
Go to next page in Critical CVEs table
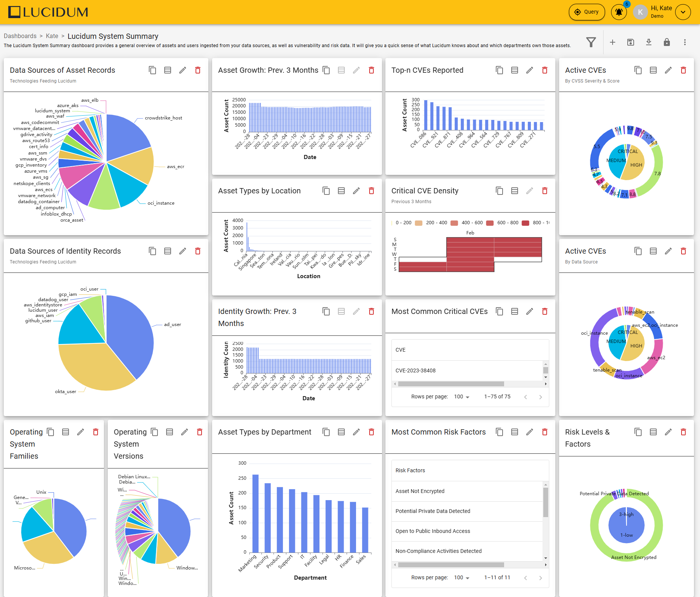(x=541, y=397)
